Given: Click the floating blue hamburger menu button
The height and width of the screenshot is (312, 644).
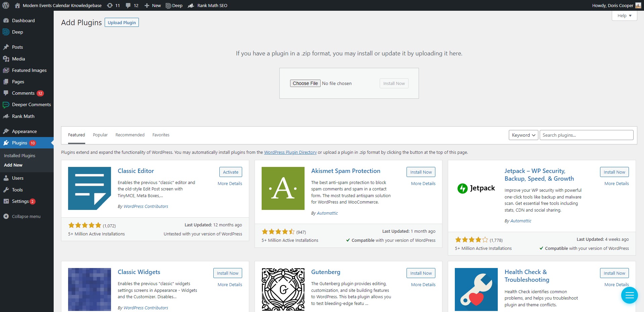Looking at the screenshot, I should coord(629,295).
